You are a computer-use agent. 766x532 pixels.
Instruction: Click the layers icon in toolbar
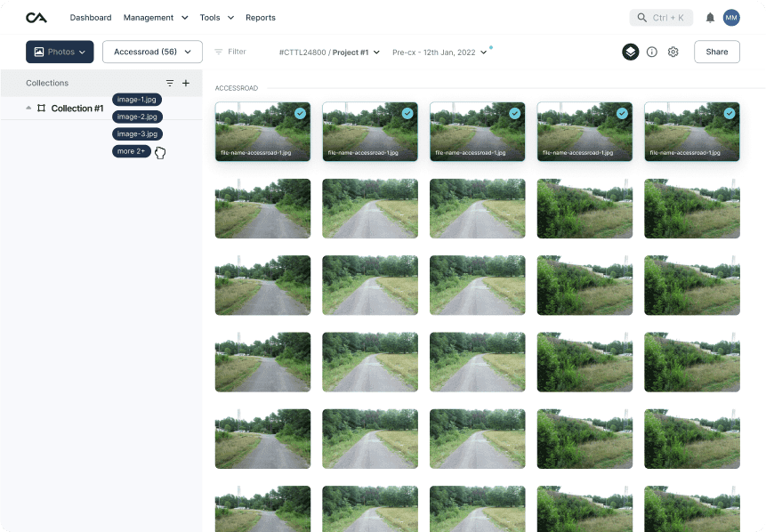pyautogui.click(x=630, y=52)
